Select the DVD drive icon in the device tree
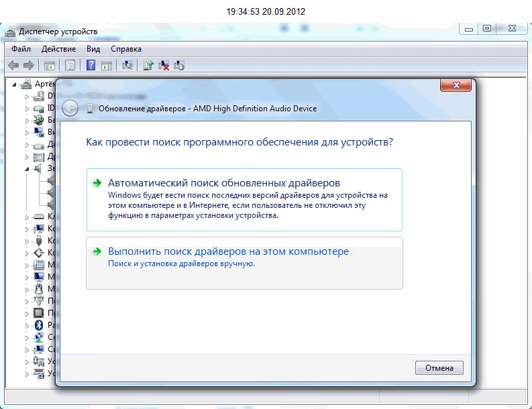The width and height of the screenshot is (532, 409). (39, 96)
